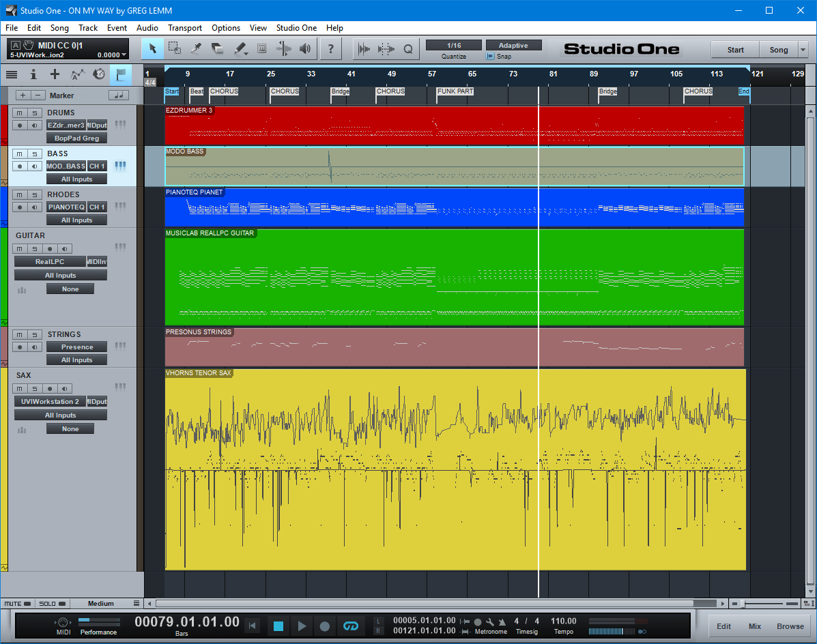Open the Track menu
Image resolution: width=817 pixels, height=644 pixels.
[88, 27]
